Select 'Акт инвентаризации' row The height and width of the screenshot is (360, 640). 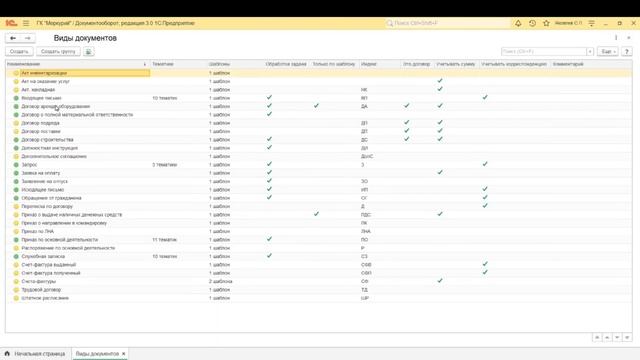coord(319,73)
